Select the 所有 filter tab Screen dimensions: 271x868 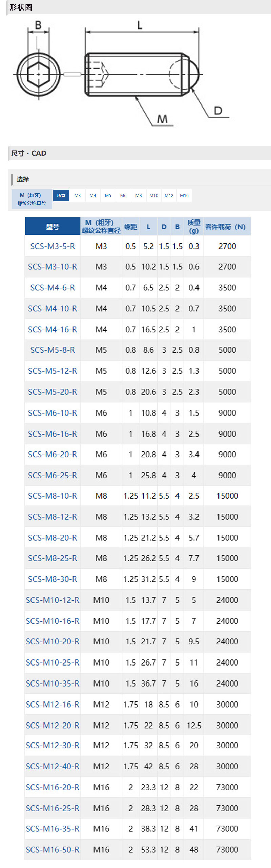click(61, 195)
